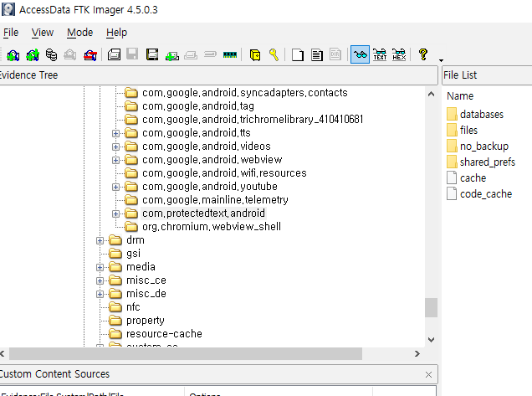Select com.google.android.wifi.resources folder
Image resolution: width=532 pixels, height=396 pixels.
tap(224, 173)
